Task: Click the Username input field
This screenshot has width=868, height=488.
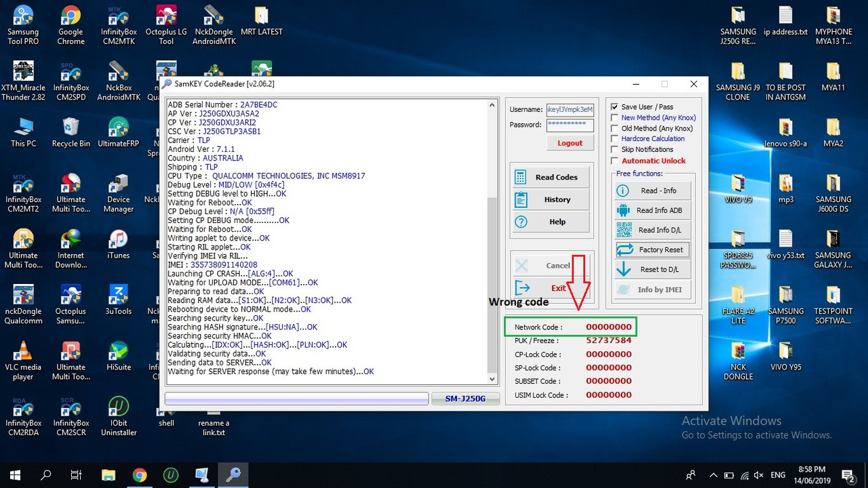Action: click(x=570, y=110)
